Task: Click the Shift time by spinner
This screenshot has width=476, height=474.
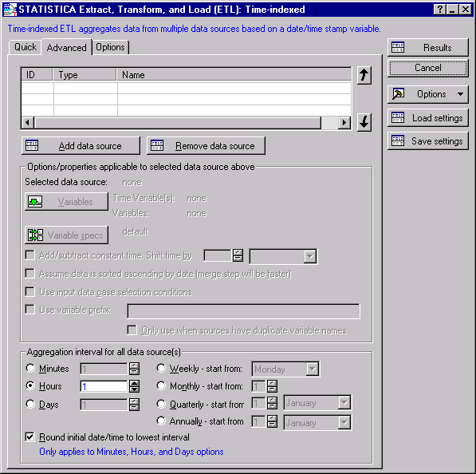Action: (238, 255)
